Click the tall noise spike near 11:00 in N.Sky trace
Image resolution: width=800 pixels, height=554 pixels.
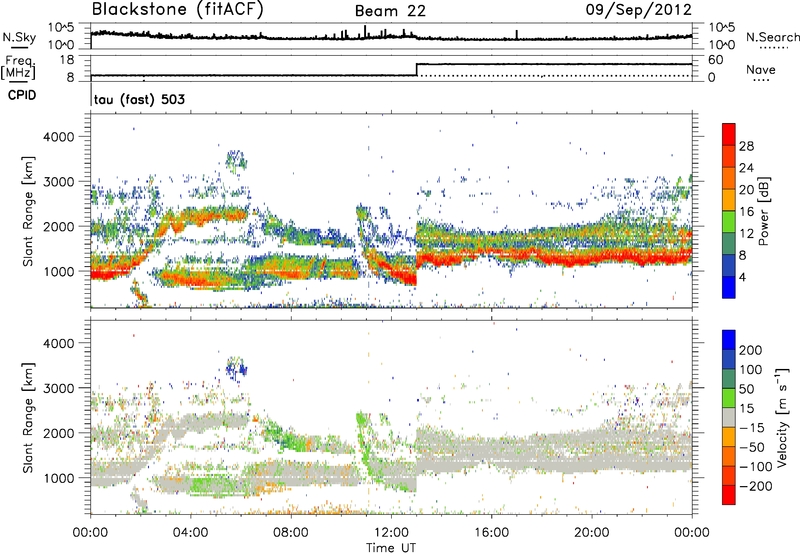point(365,32)
